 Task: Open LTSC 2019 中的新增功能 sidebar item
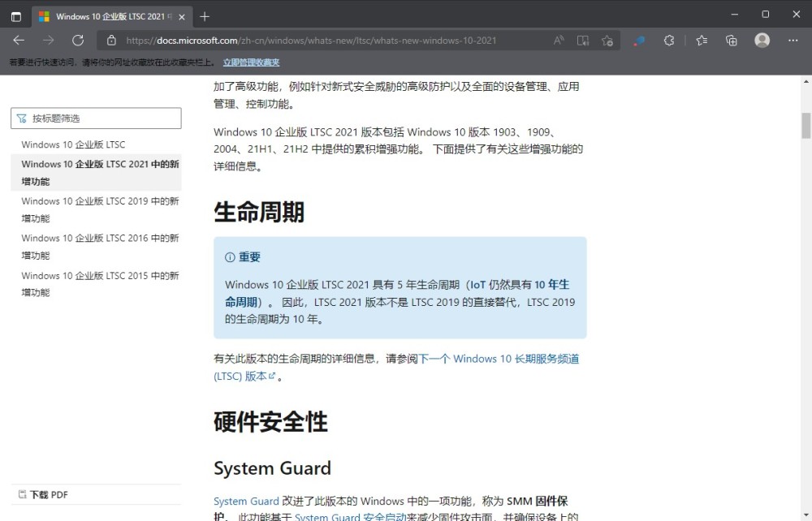(x=99, y=209)
